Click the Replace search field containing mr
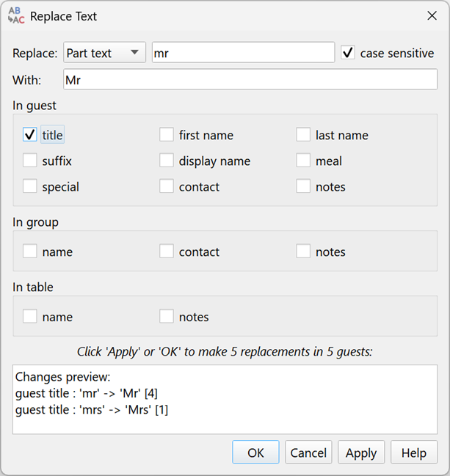Viewport: 450px width, 476px height. click(x=244, y=53)
